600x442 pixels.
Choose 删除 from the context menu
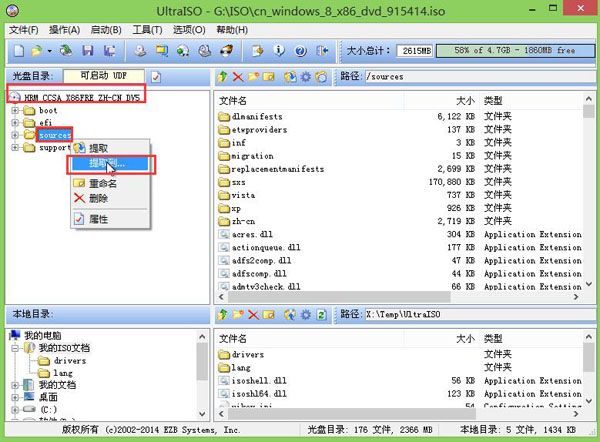(110, 198)
